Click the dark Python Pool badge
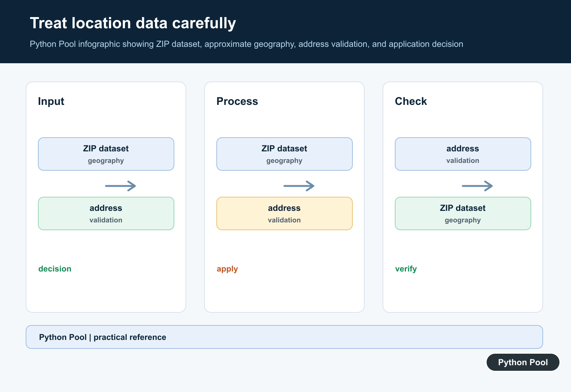This screenshot has height=392, width=571. (523, 362)
